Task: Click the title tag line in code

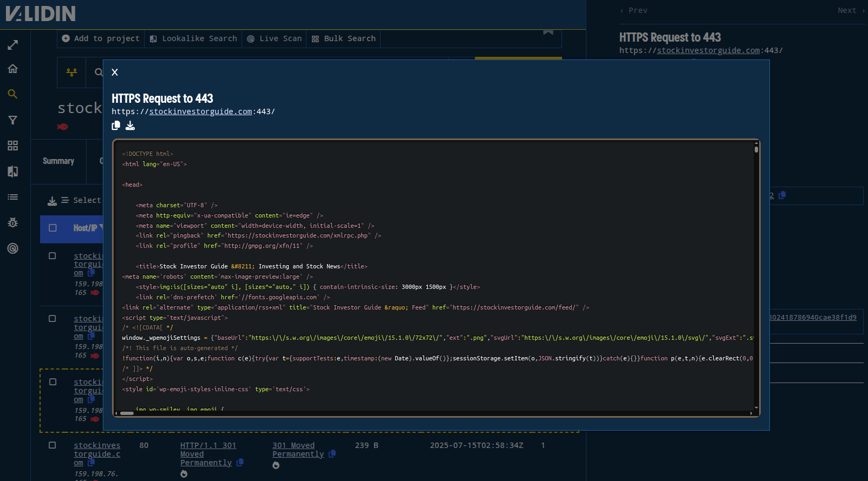Action: [x=252, y=266]
